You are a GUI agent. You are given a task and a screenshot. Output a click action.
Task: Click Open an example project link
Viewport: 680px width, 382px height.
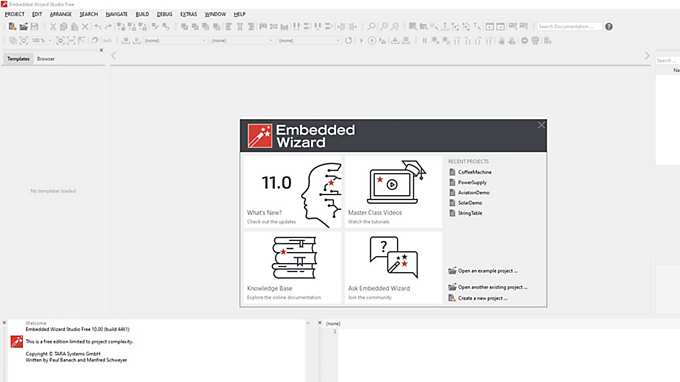[483, 271]
